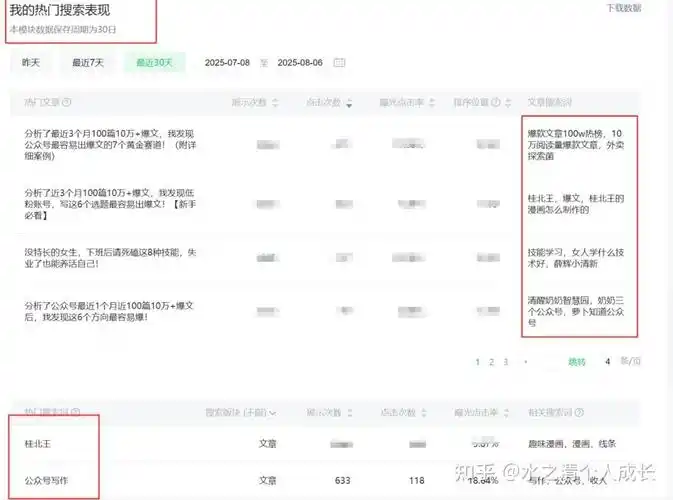This screenshot has height=500, width=673.
Task: Go to page 1 of articles
Action: [477, 362]
